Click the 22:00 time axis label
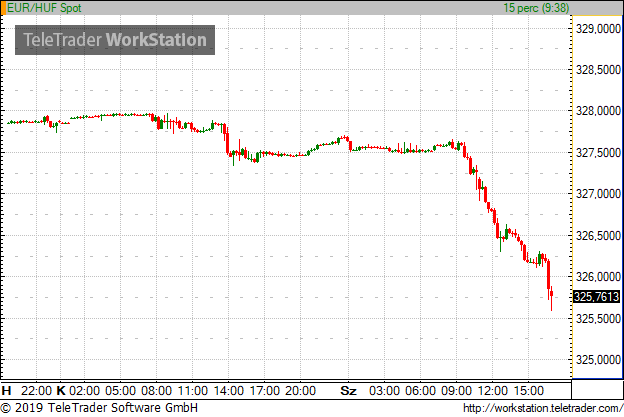This screenshot has height=417, width=624. click(x=36, y=391)
